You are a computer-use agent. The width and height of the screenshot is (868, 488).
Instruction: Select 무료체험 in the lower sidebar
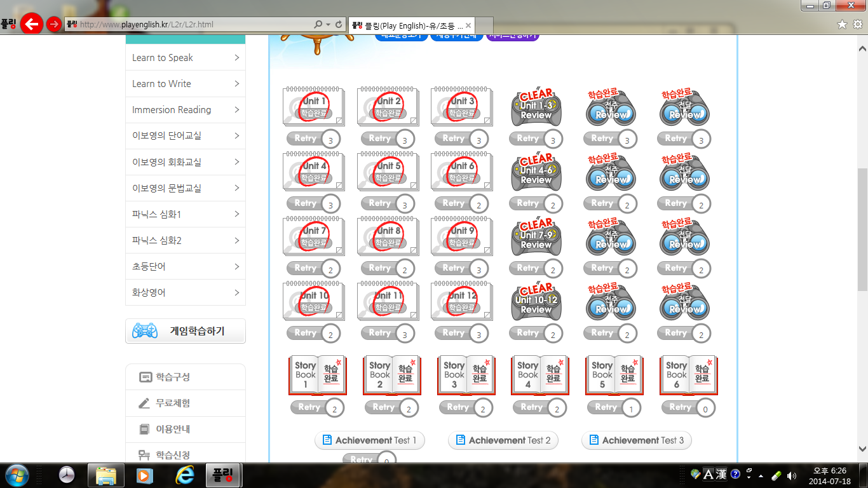[186, 403]
